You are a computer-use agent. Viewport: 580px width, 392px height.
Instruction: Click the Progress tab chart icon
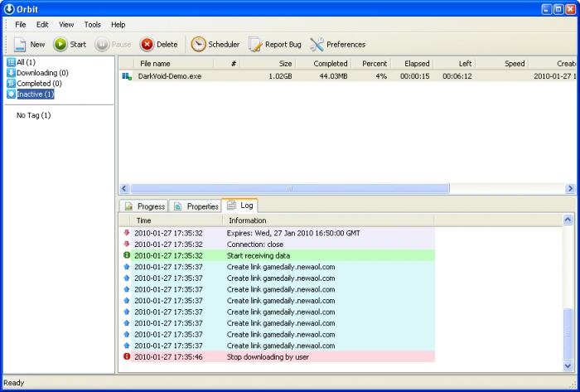[128, 206]
